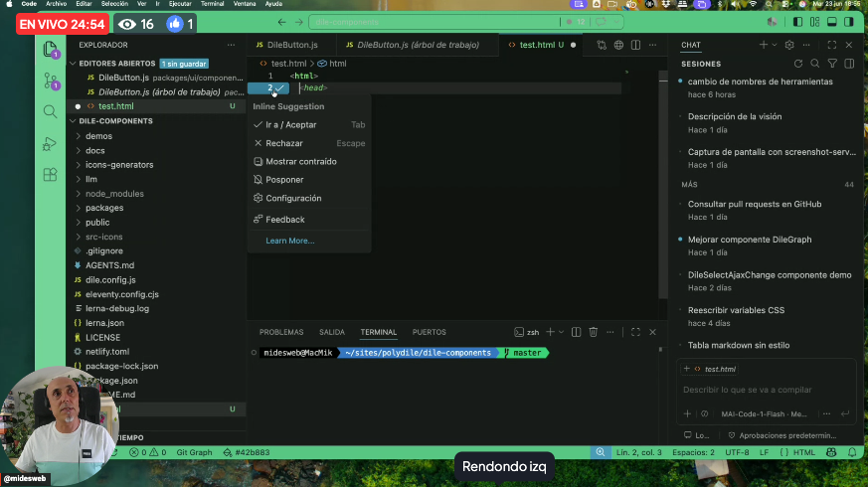The width and height of the screenshot is (868, 487).
Task: Refresh the chat sessions list
Action: click(798, 64)
